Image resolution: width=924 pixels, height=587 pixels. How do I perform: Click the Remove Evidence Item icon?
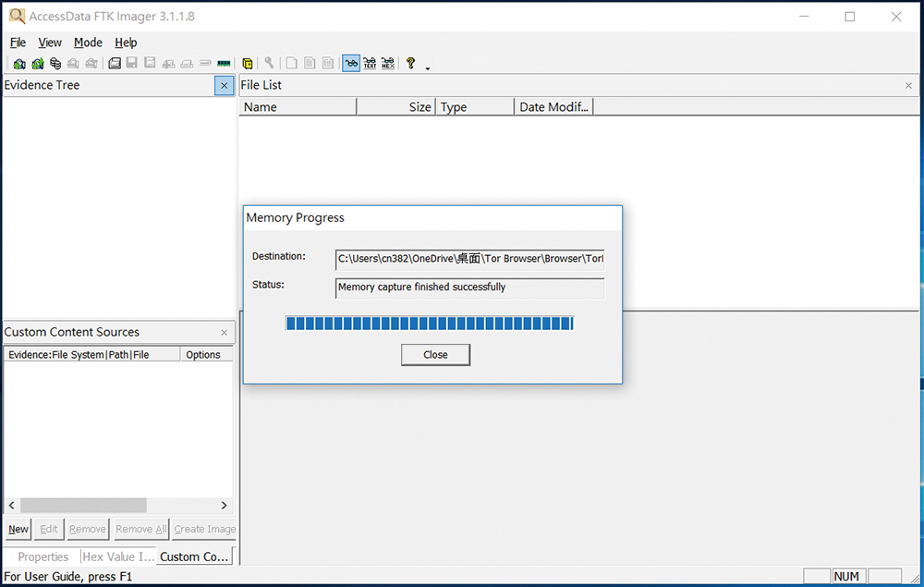point(73,63)
